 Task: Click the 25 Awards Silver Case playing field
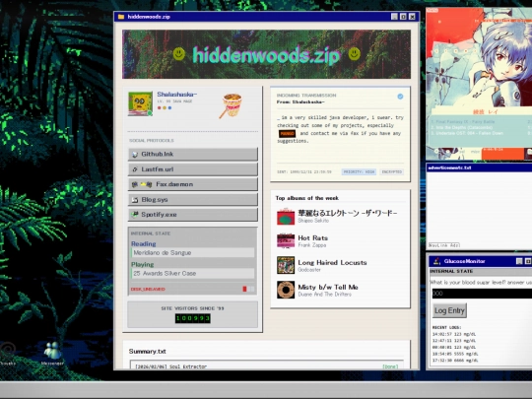[x=193, y=274]
